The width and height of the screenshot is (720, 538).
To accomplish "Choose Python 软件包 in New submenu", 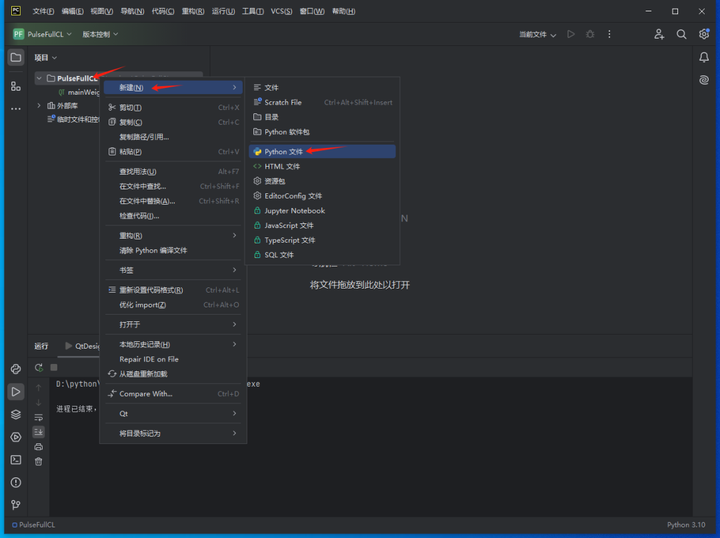I will (322, 132).
